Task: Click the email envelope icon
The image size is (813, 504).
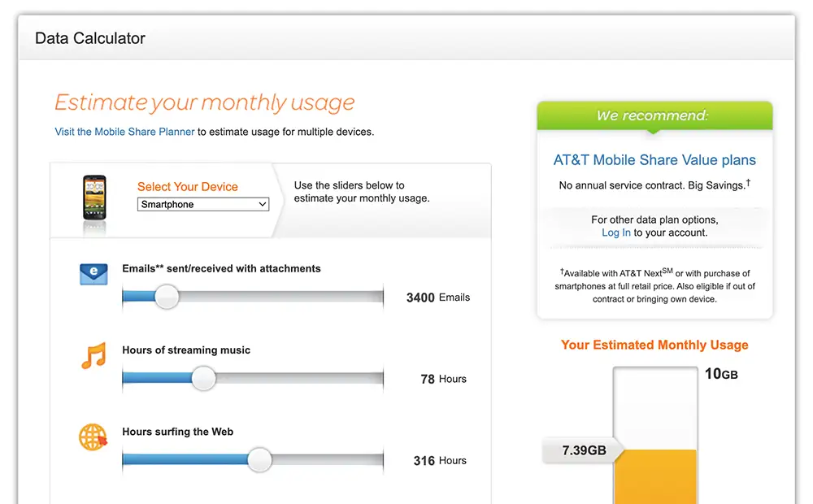Action: (x=93, y=274)
